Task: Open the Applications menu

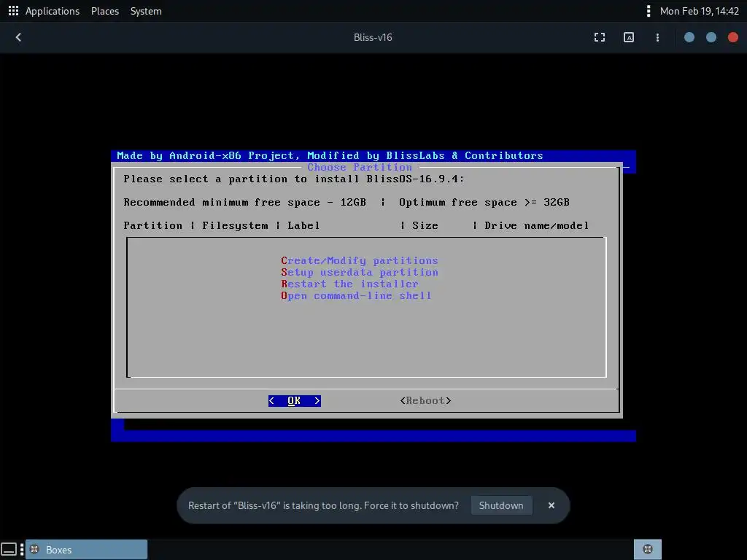Action: click(x=53, y=11)
